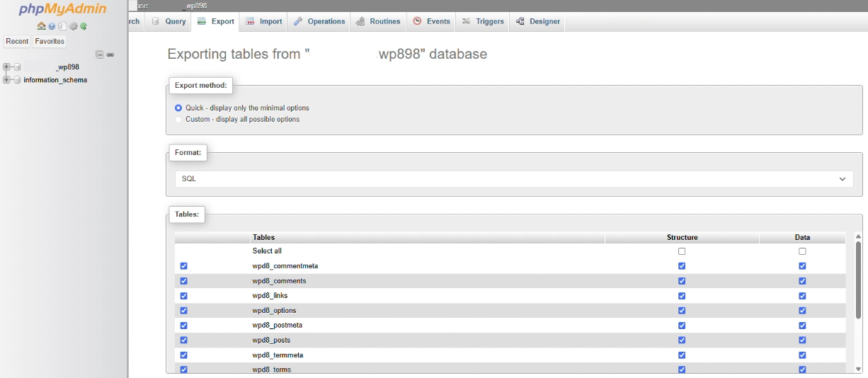Image resolution: width=868 pixels, height=378 pixels.
Task: Switch to the Events tab
Action: [x=431, y=21]
